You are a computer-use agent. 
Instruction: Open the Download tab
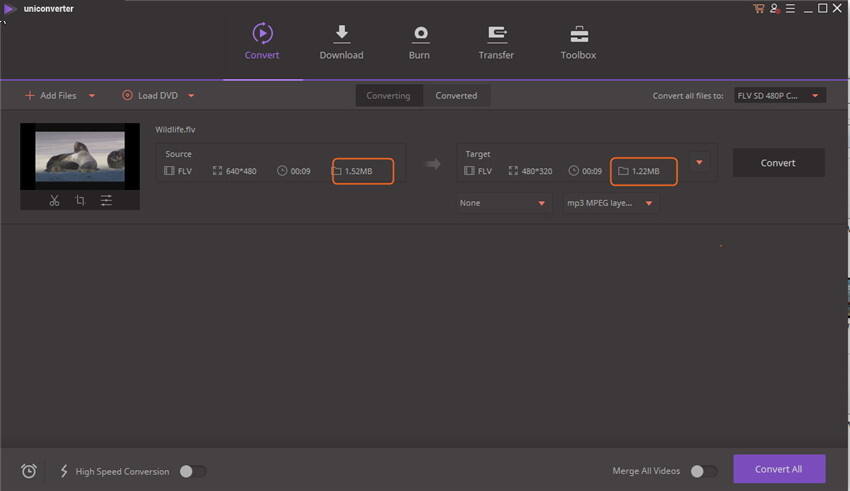[342, 42]
